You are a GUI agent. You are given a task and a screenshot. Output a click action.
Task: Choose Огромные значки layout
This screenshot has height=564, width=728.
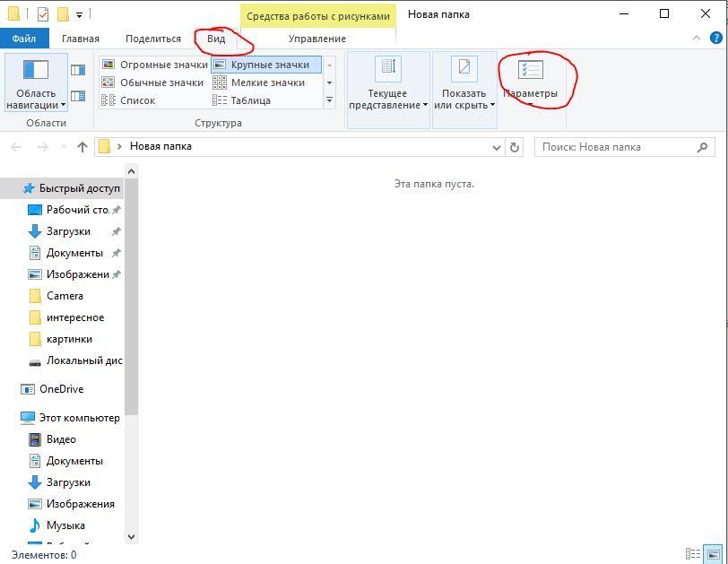click(154, 65)
